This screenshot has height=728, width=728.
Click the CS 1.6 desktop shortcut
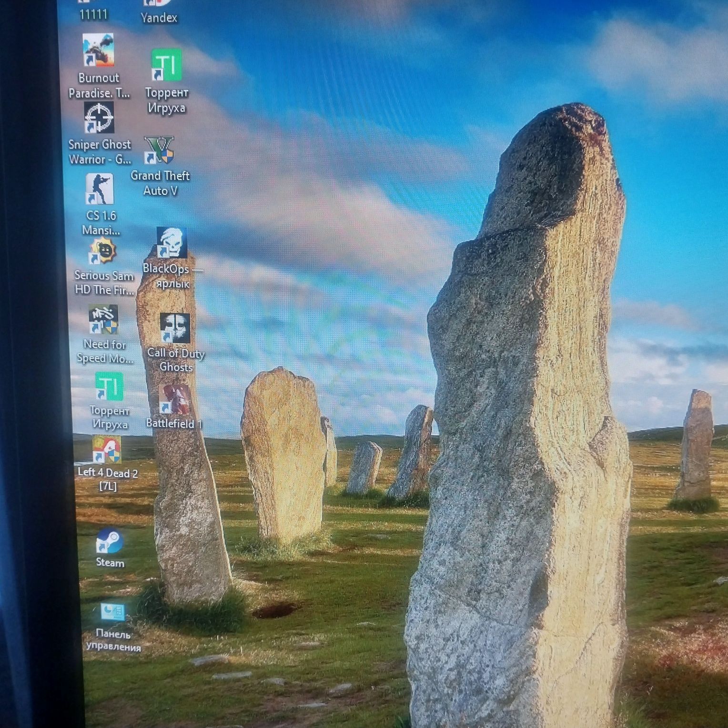(100, 189)
